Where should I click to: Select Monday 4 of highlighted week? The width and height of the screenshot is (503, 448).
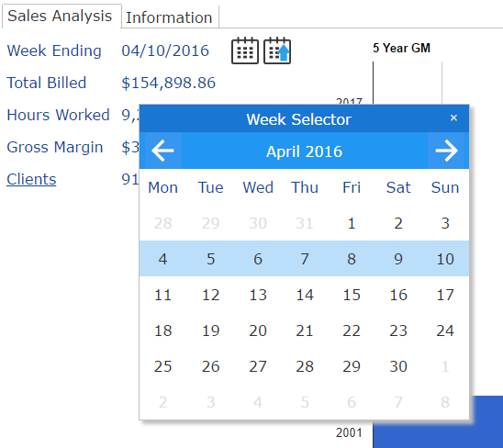click(163, 259)
